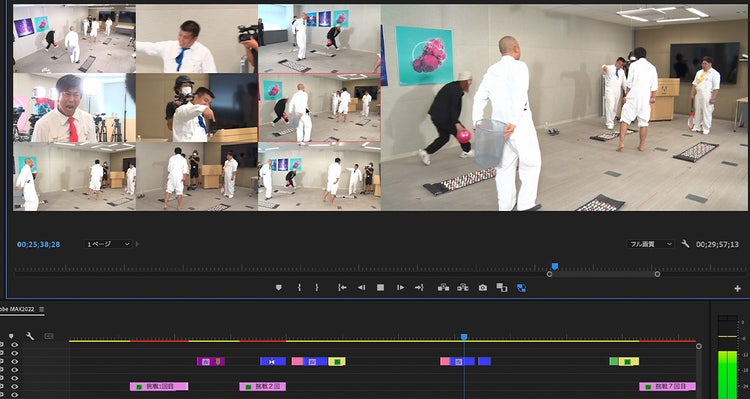Select the purple clip in the timeline
Viewport: 750px width, 399px height.
[210, 362]
